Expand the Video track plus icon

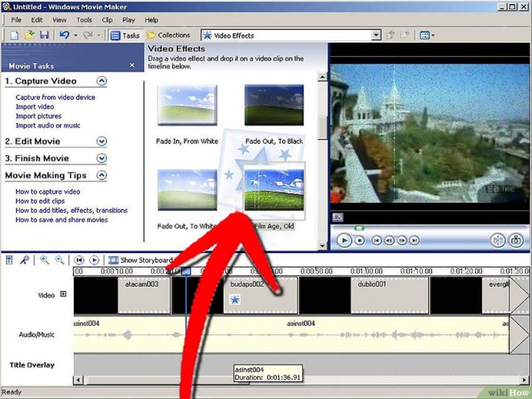point(63,294)
